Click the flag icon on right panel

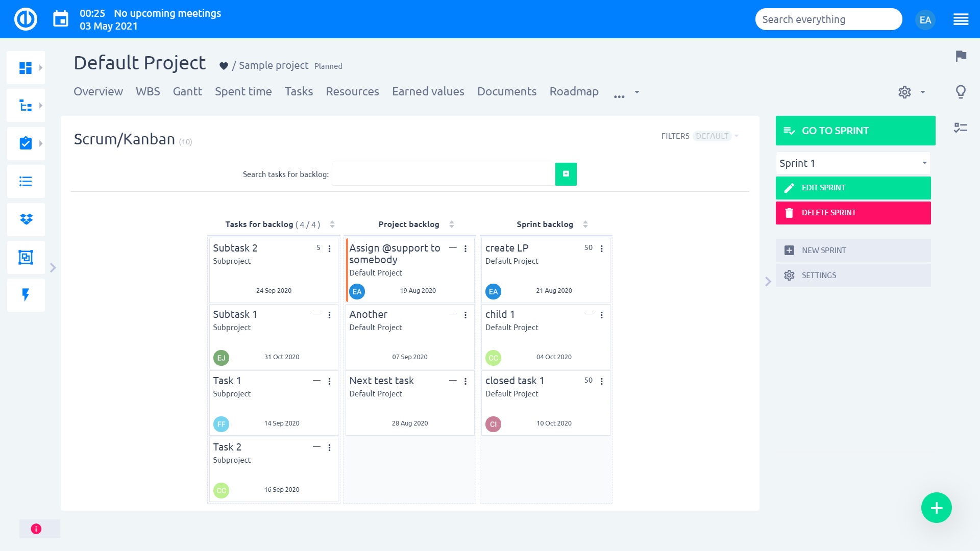pos(961,56)
